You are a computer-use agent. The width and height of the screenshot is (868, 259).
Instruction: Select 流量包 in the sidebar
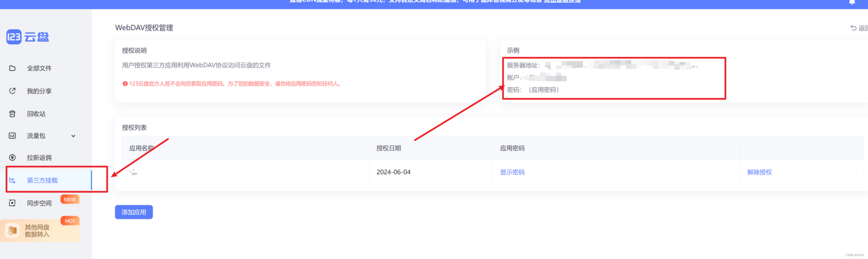click(36, 135)
